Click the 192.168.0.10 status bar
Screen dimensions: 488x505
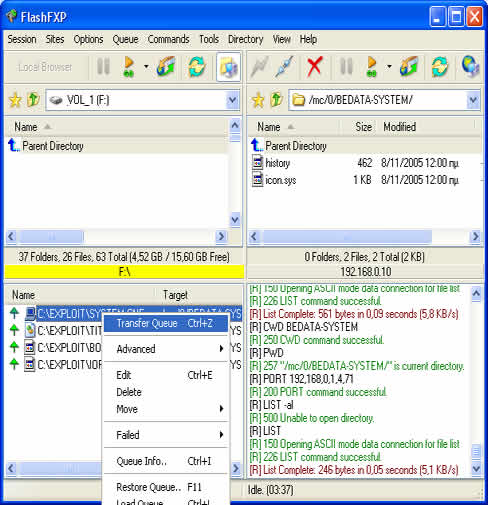tap(365, 272)
